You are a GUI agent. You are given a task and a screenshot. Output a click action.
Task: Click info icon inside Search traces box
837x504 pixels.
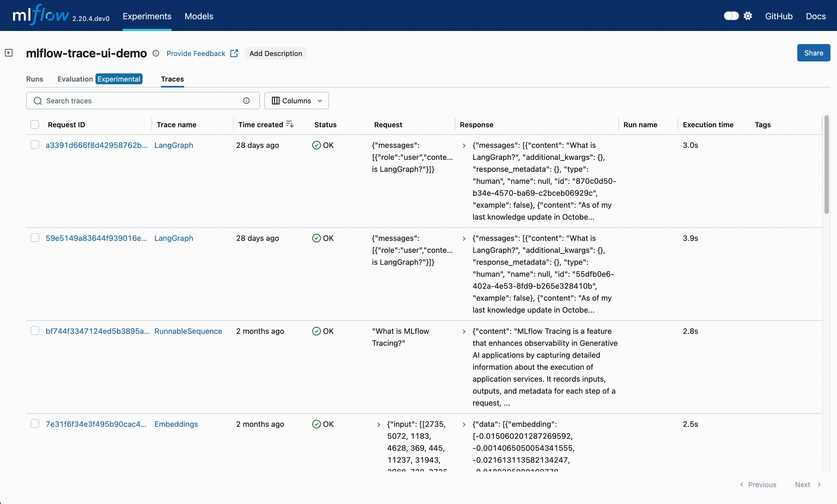[246, 101]
